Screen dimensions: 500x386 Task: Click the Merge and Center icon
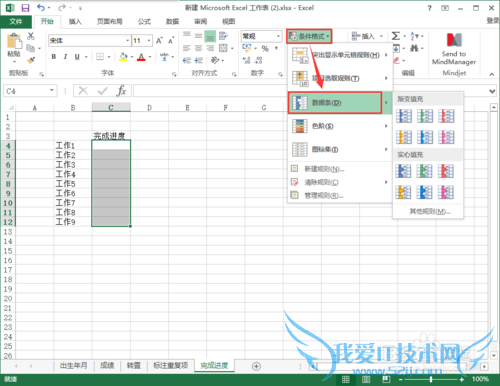(223, 48)
